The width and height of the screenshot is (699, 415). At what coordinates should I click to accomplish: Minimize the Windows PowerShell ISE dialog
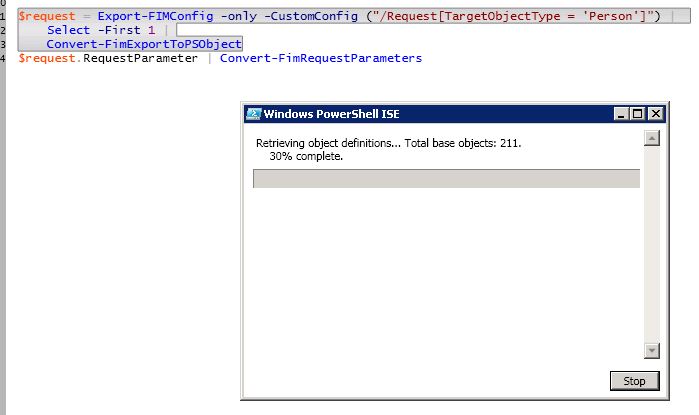pyautogui.click(x=621, y=114)
